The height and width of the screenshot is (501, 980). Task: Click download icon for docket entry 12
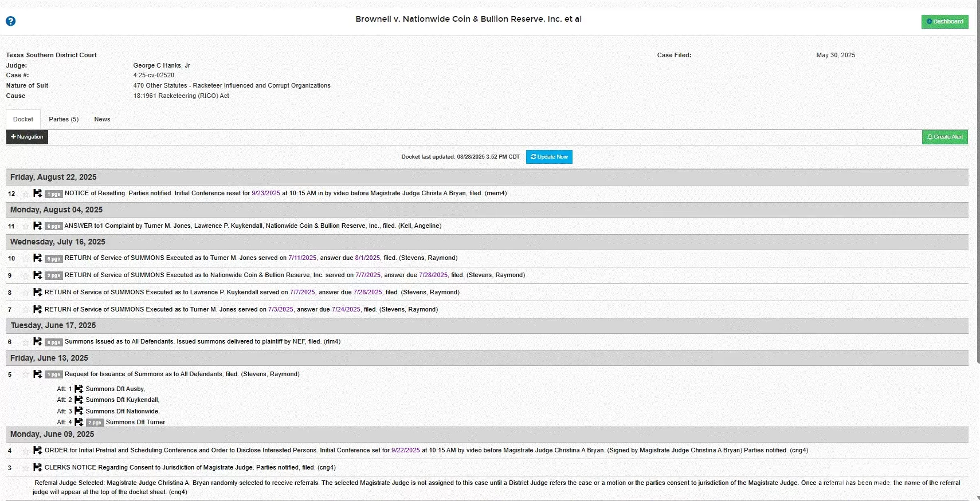tap(37, 194)
